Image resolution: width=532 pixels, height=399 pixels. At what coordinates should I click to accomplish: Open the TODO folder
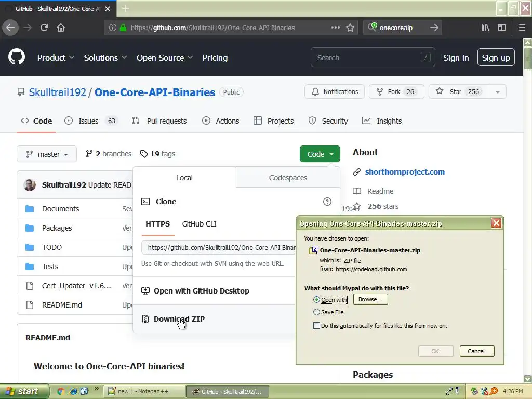click(52, 247)
